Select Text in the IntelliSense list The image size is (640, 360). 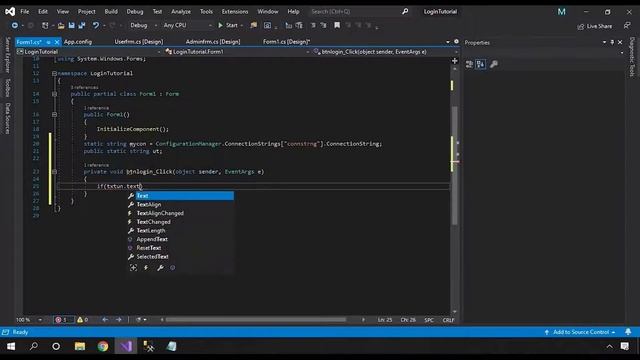click(180, 196)
